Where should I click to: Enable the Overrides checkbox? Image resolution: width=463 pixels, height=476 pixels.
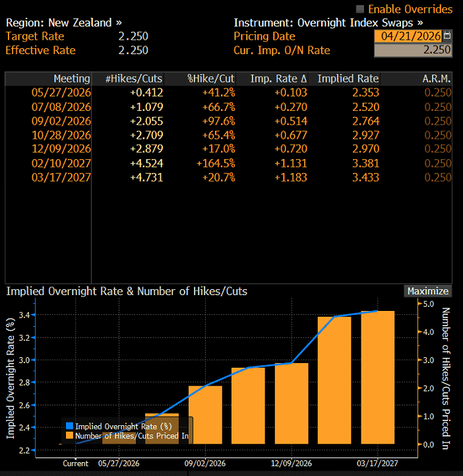pos(360,9)
